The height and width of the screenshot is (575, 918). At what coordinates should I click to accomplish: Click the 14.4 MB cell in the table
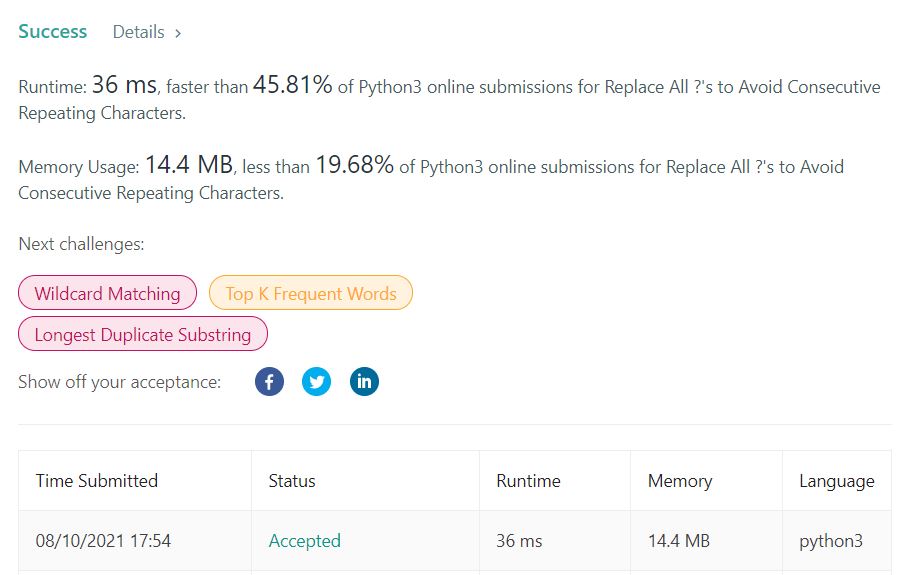679,541
